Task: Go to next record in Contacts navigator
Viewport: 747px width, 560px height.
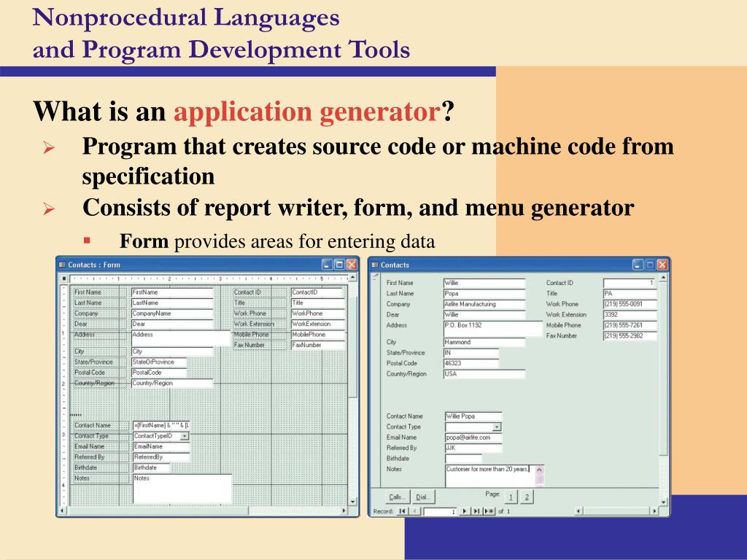Action: click(x=465, y=511)
